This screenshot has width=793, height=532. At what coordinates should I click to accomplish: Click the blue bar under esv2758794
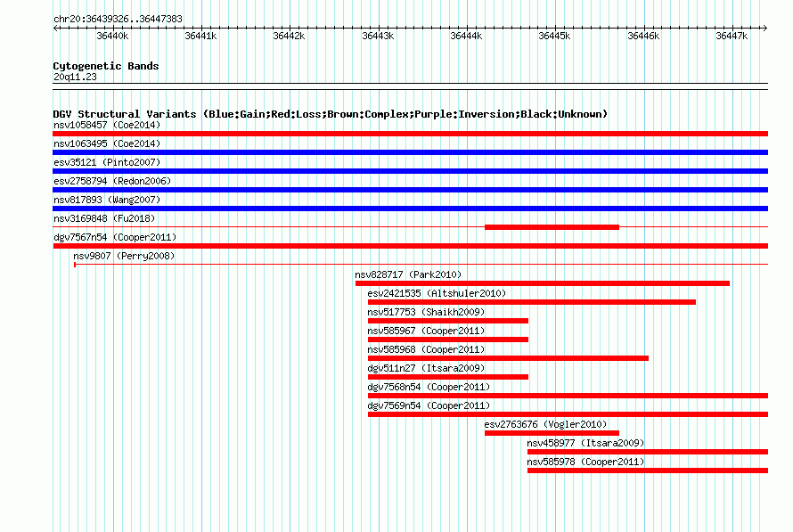click(410, 190)
